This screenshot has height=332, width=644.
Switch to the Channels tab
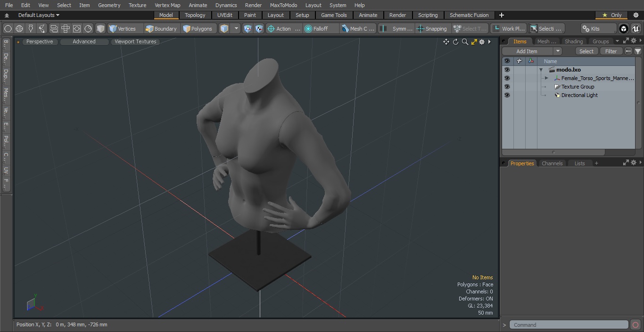552,163
